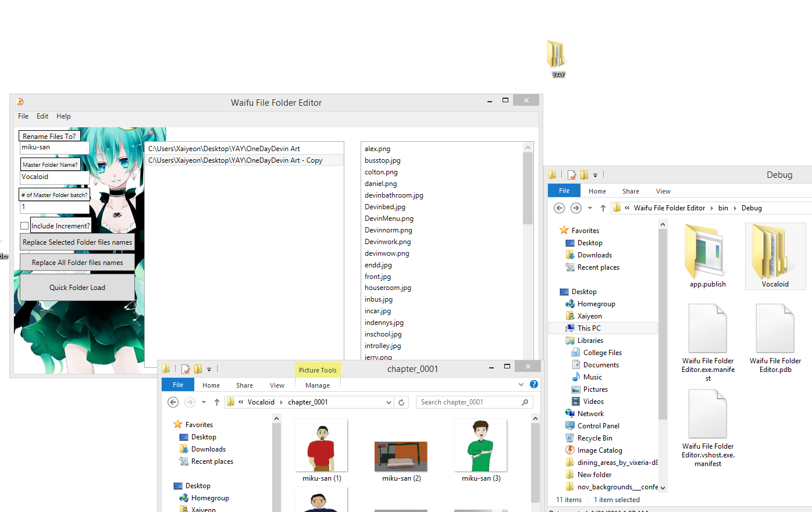Click Replace Selected Folder files names button
This screenshot has height=512, width=812.
point(77,242)
